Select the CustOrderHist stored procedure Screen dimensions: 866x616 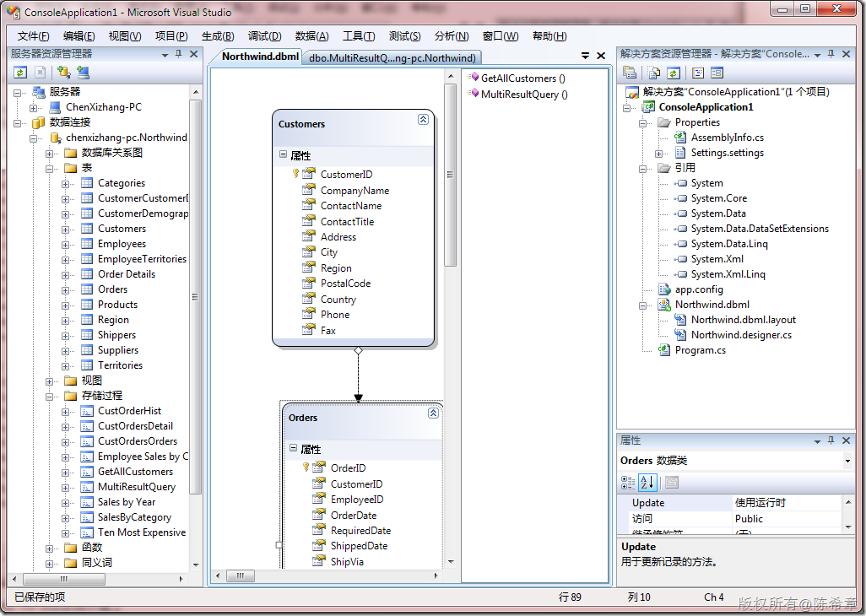[129, 411]
